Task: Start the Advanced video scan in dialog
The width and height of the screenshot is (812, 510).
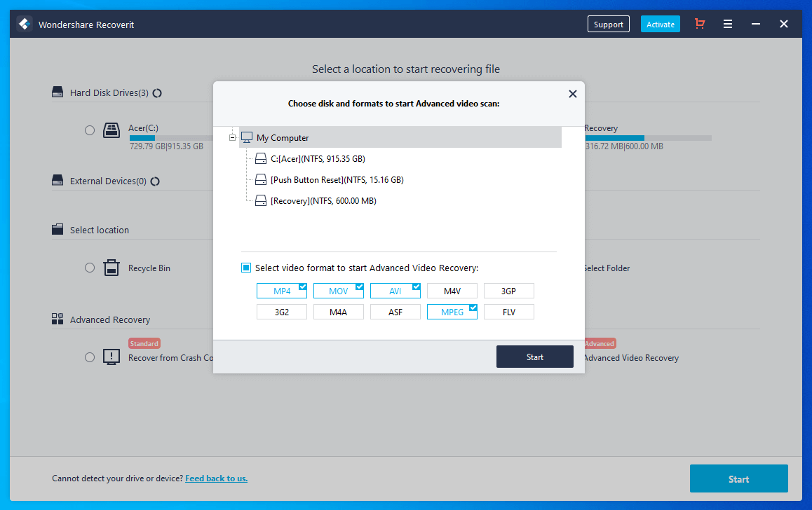Action: 534,357
